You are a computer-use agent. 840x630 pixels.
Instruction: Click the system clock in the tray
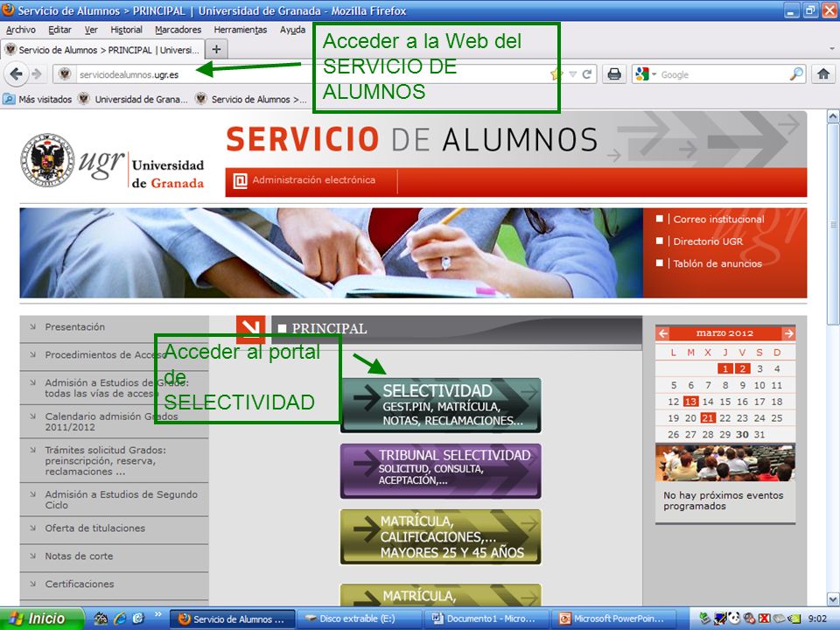coord(817,619)
